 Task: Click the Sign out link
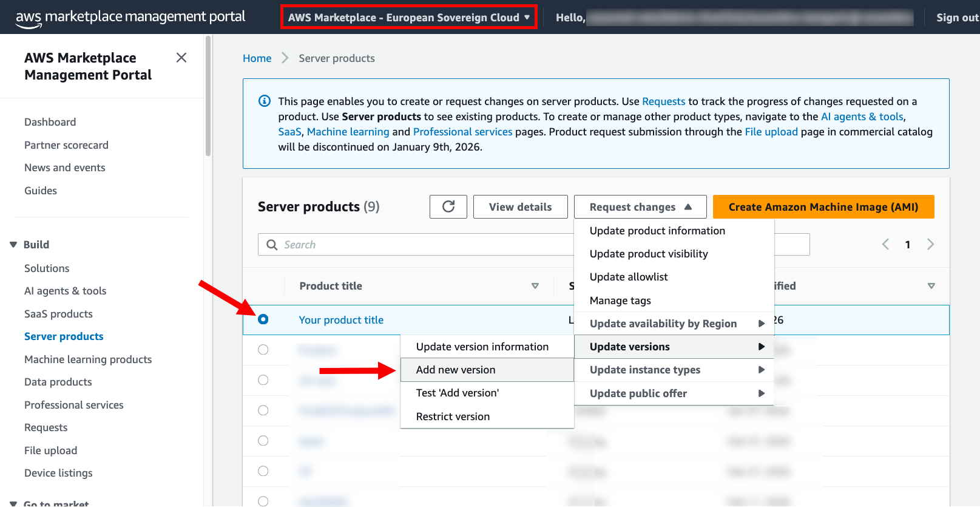tap(958, 18)
